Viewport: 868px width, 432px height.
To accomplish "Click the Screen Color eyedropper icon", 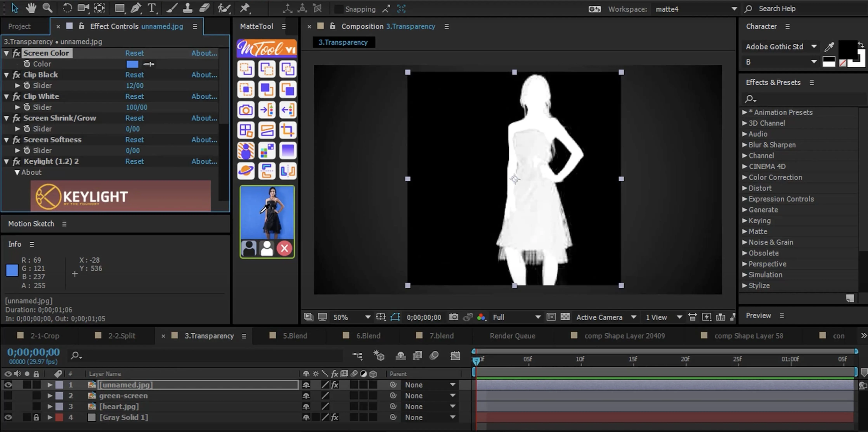I will coord(149,64).
